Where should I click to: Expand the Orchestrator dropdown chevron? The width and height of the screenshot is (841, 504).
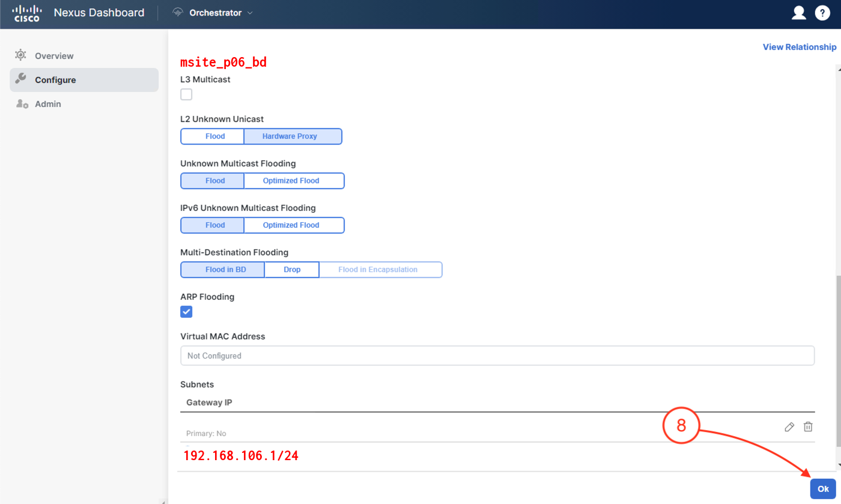250,13
